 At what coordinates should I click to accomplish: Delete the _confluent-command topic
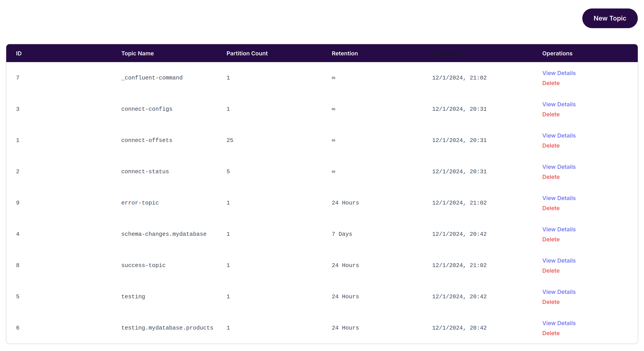551,83
